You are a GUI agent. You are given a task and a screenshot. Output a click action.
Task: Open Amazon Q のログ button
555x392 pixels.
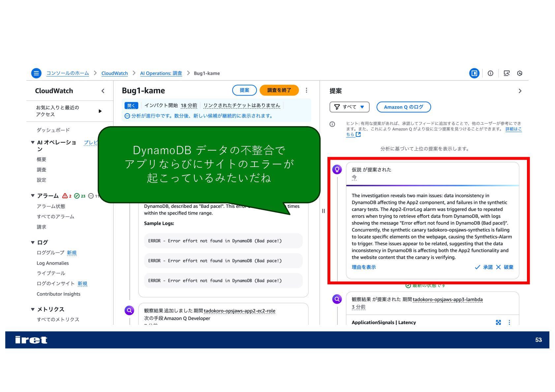pos(404,107)
